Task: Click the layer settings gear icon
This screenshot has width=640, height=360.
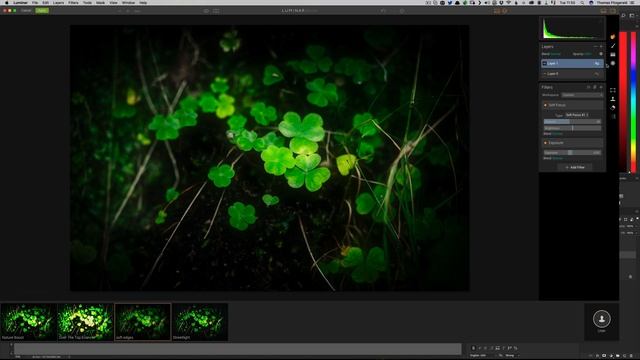Action: pos(601,54)
